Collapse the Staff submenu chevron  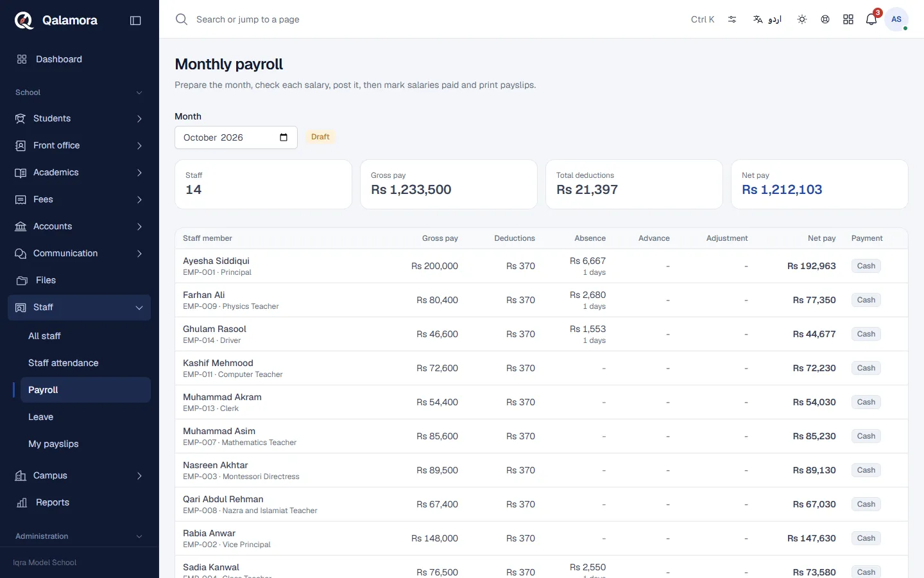coord(139,307)
